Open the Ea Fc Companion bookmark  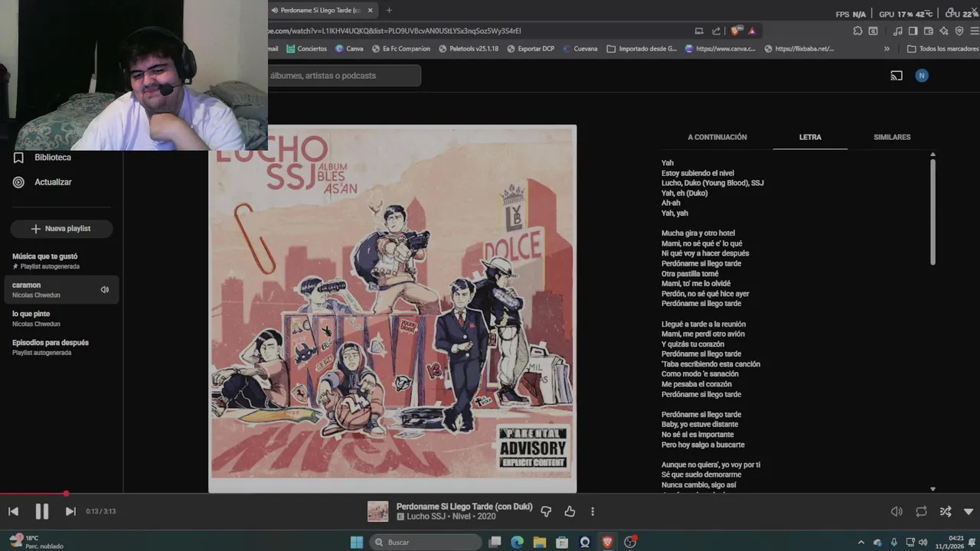pos(401,49)
